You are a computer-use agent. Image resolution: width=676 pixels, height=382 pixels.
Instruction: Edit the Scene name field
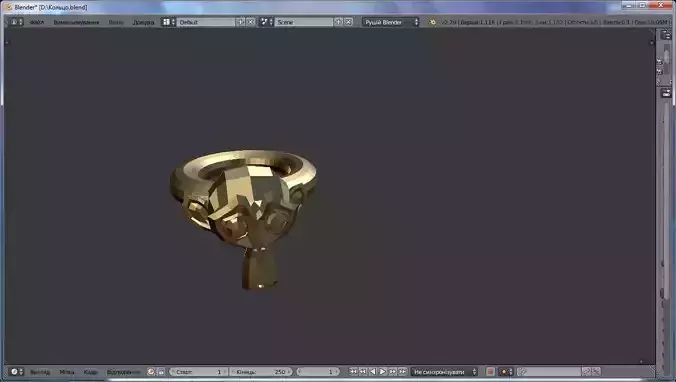[x=304, y=22]
